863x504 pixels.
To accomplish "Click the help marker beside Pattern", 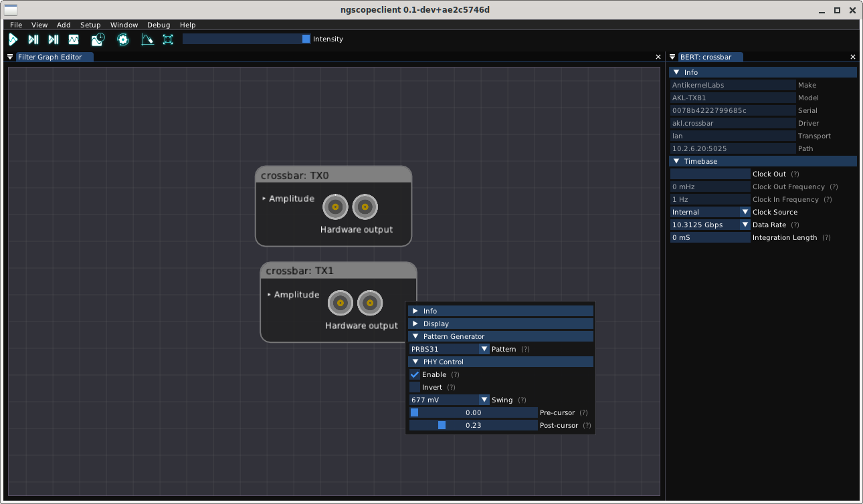I will click(525, 349).
